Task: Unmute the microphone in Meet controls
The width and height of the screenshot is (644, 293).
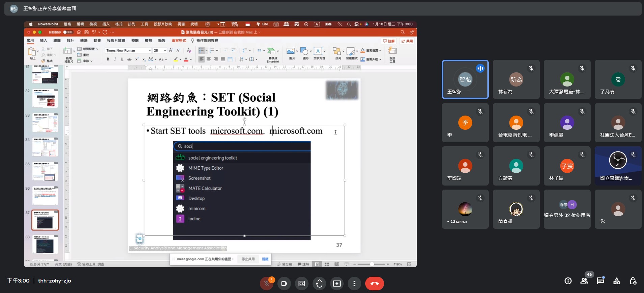Action: (267, 283)
